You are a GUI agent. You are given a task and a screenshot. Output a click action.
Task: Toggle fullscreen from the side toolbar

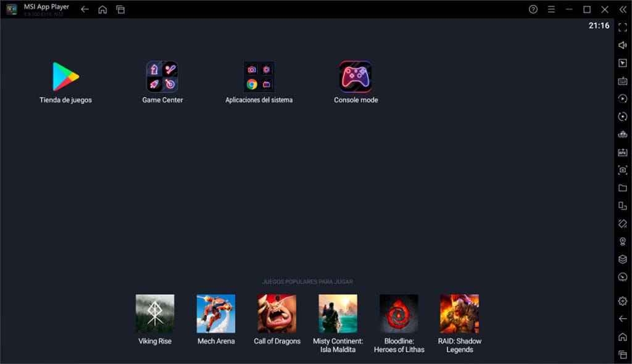click(x=623, y=27)
